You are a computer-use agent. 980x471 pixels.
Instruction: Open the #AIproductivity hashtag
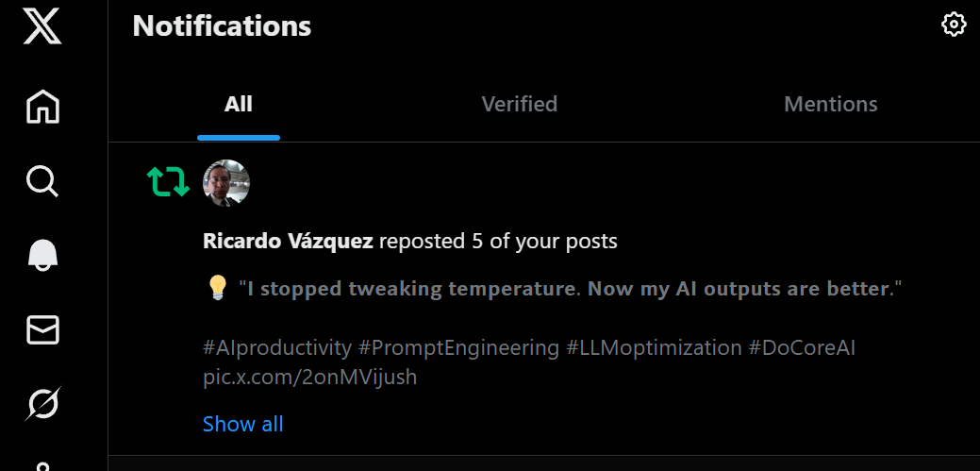click(276, 348)
